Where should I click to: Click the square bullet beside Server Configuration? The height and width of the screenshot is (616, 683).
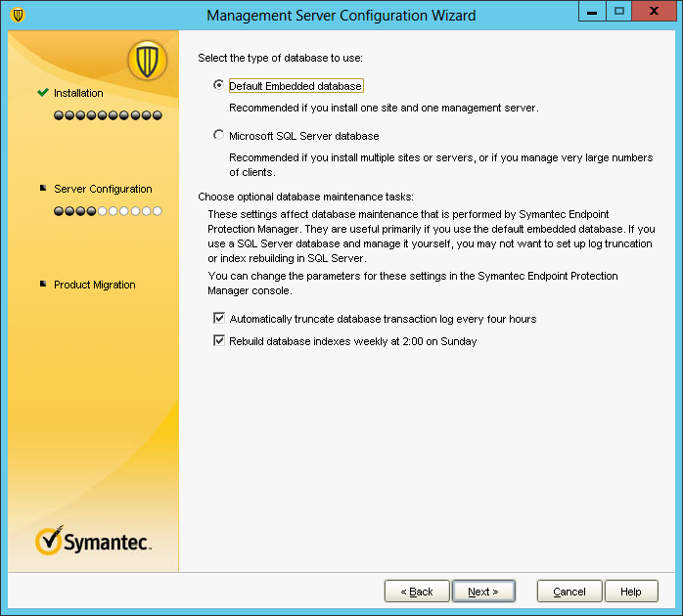click(43, 188)
